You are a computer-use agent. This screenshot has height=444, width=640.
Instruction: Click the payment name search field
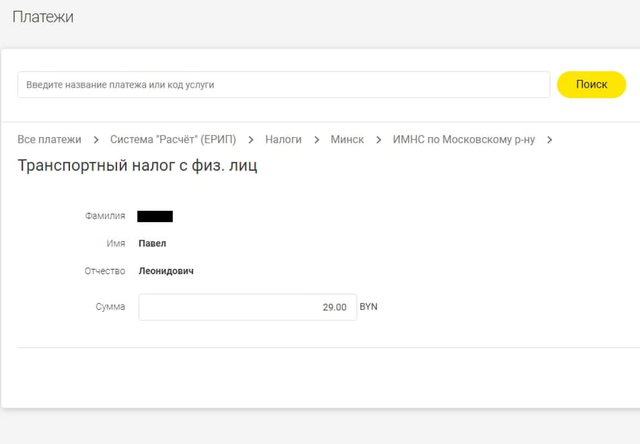(x=283, y=85)
